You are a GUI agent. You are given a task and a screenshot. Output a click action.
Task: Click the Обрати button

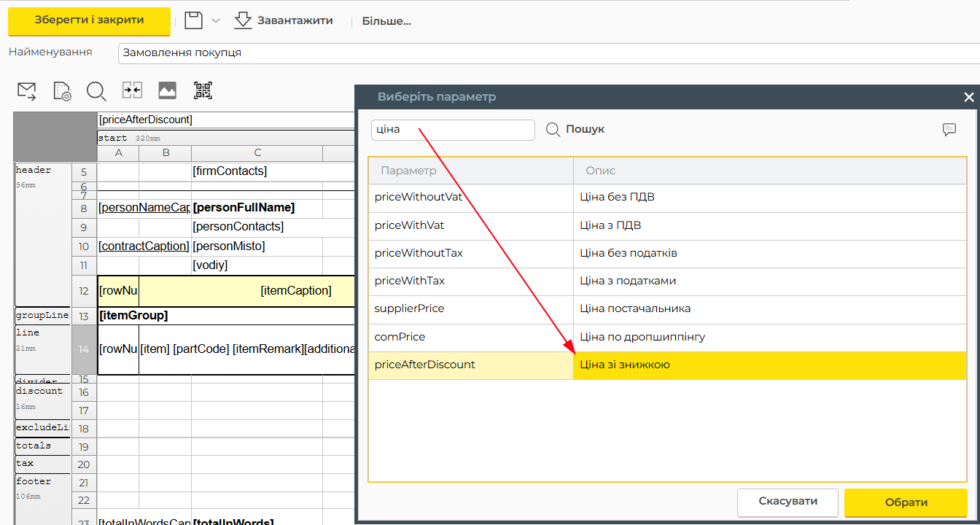point(906,502)
